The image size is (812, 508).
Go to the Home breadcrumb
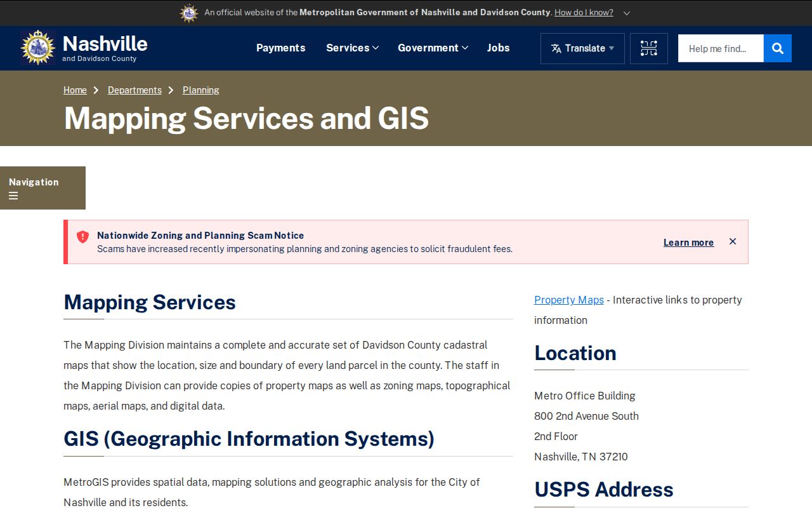(x=75, y=90)
